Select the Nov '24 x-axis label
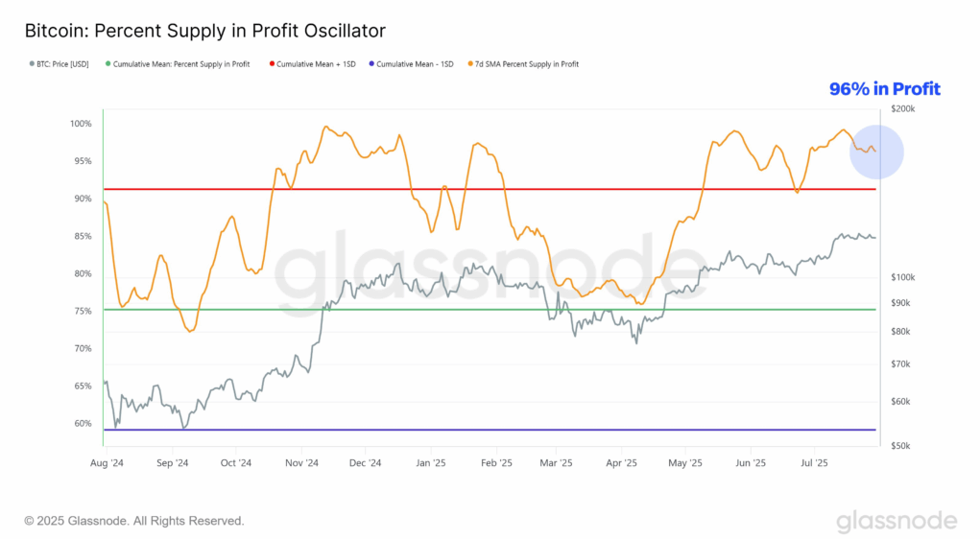980x539 pixels. click(x=301, y=463)
